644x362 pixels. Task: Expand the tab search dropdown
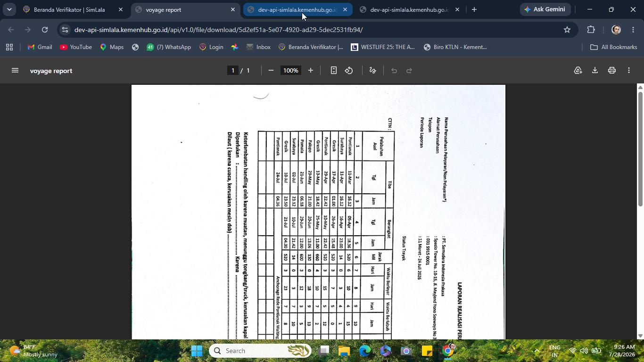tap(9, 9)
